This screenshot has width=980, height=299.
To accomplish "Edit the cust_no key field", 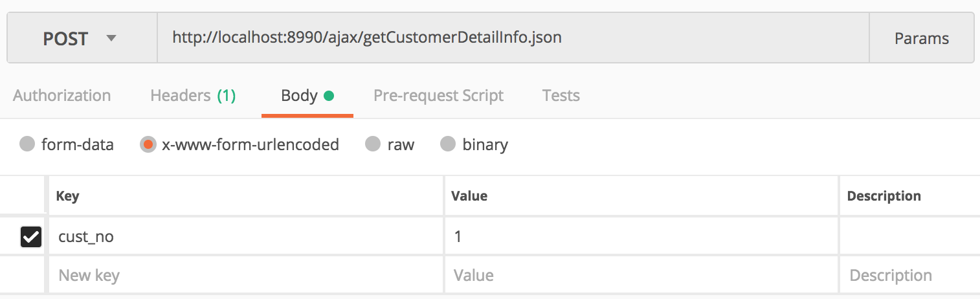I will point(246,237).
